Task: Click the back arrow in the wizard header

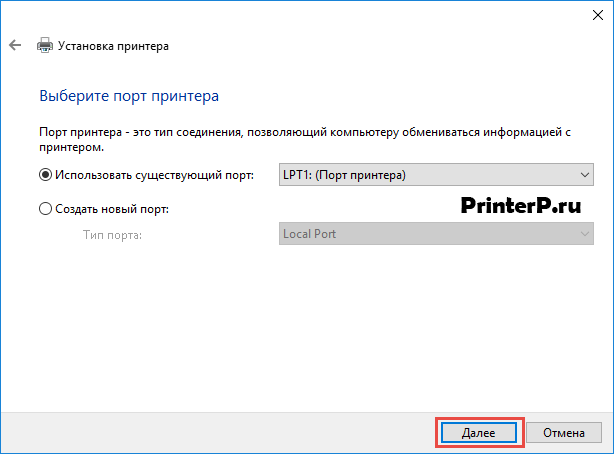Action: 14,46
